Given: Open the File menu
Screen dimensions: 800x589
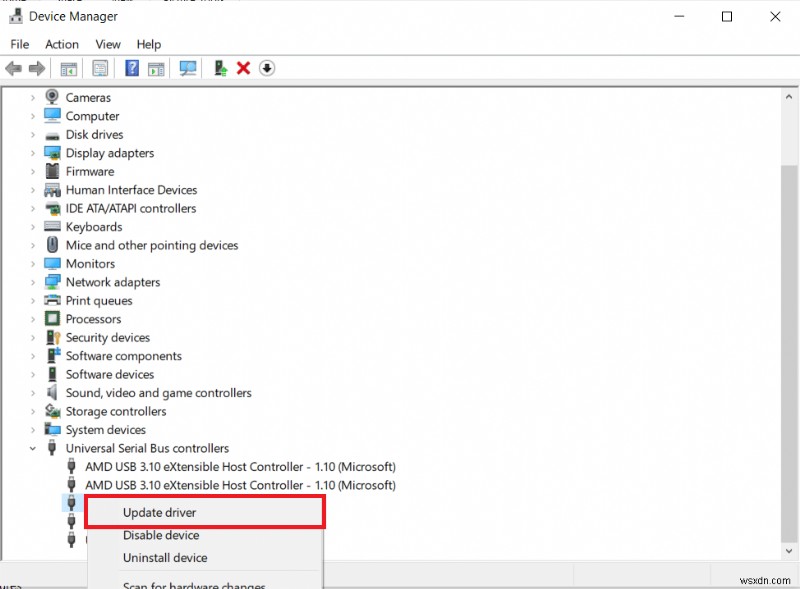Looking at the screenshot, I should pyautogui.click(x=20, y=44).
